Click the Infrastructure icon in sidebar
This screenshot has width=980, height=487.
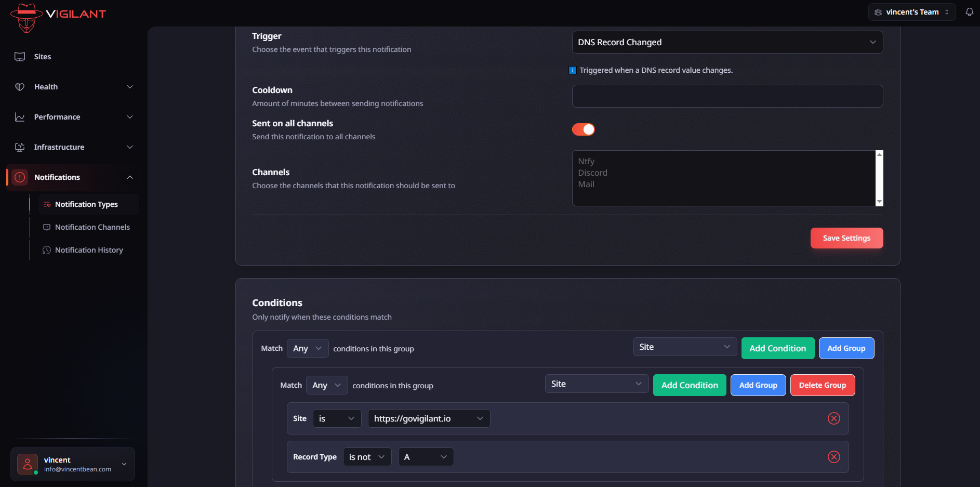[x=20, y=147]
